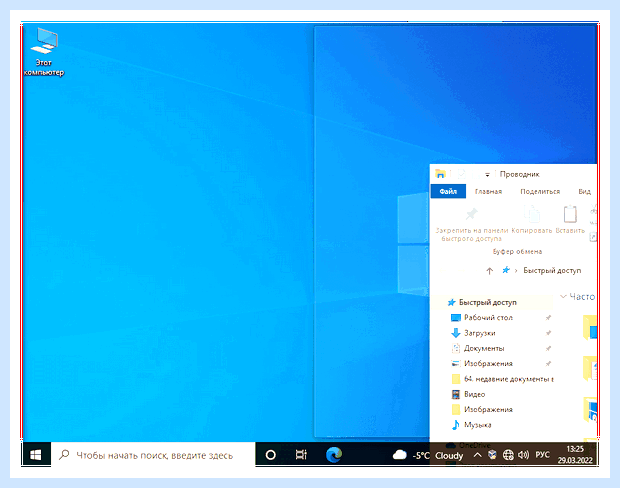Switch to the Главная ribbon tab
The height and width of the screenshot is (488, 620).
point(488,191)
